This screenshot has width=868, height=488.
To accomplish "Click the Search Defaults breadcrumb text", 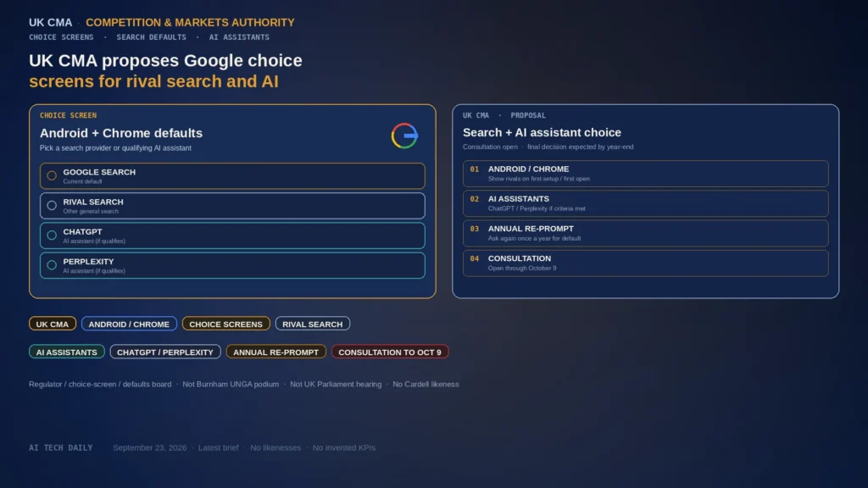I will [x=151, y=37].
